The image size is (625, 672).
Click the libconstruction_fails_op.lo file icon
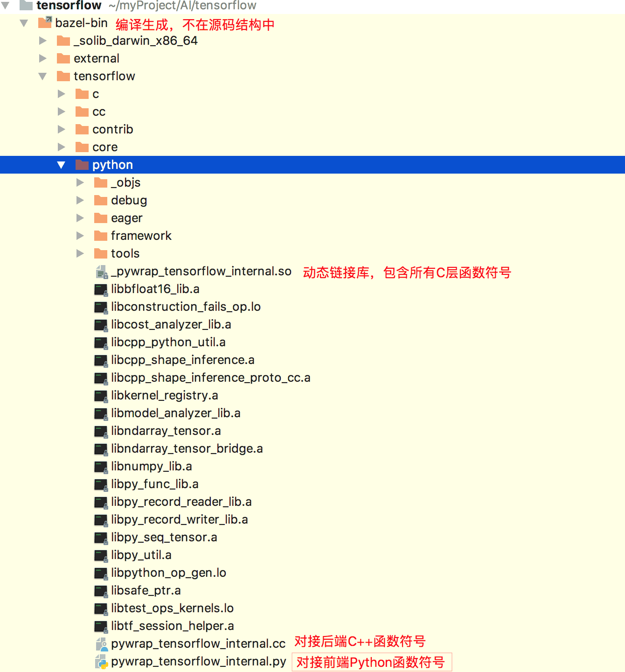(101, 307)
